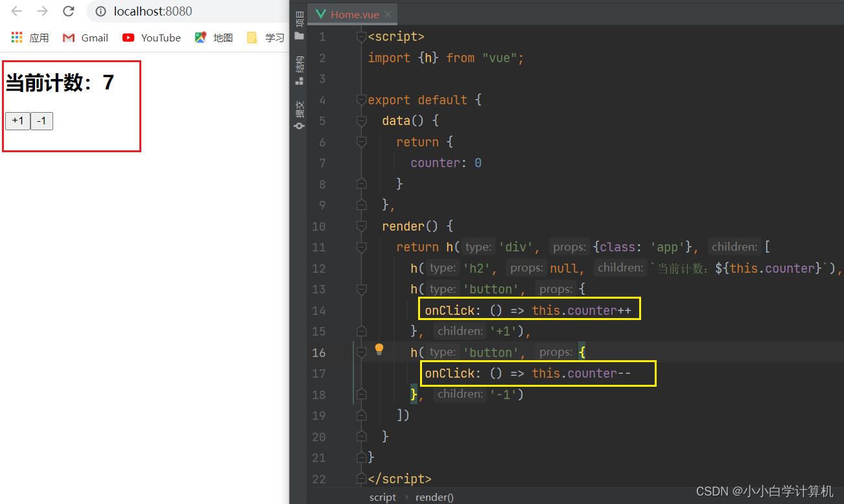Collapse second button h( fold at line 16
844x504 pixels.
362,352
